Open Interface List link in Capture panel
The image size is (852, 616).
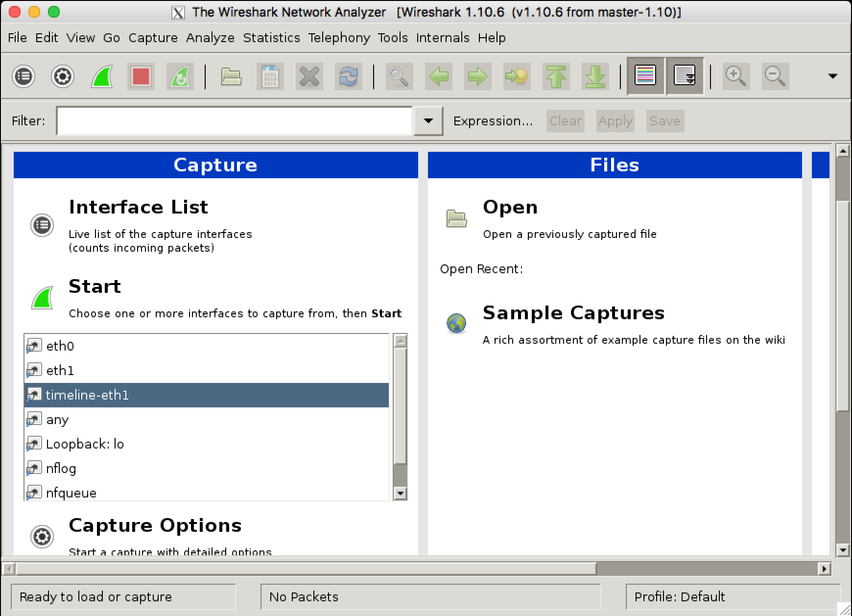(139, 207)
